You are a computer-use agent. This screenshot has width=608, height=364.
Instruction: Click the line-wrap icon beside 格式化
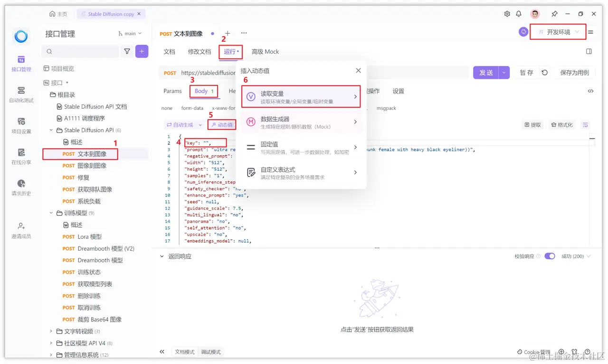585,125
